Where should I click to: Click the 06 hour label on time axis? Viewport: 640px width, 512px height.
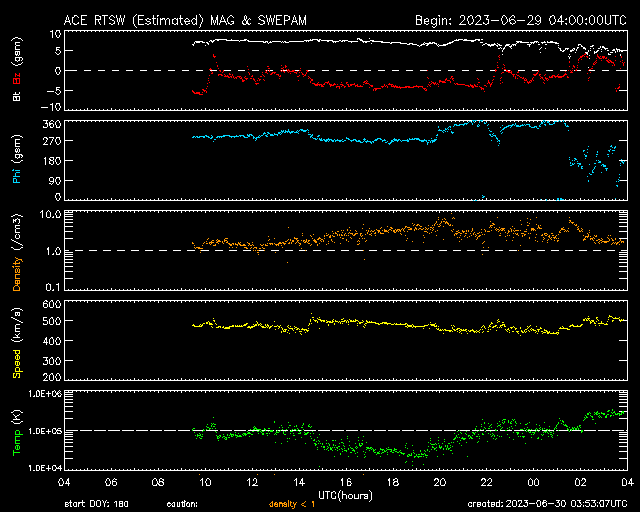[x=111, y=482]
